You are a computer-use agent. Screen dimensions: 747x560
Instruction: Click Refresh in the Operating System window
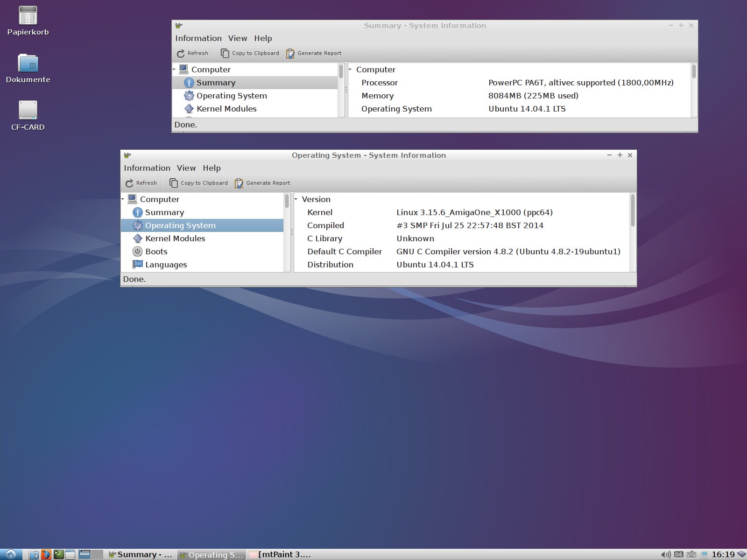tap(141, 183)
